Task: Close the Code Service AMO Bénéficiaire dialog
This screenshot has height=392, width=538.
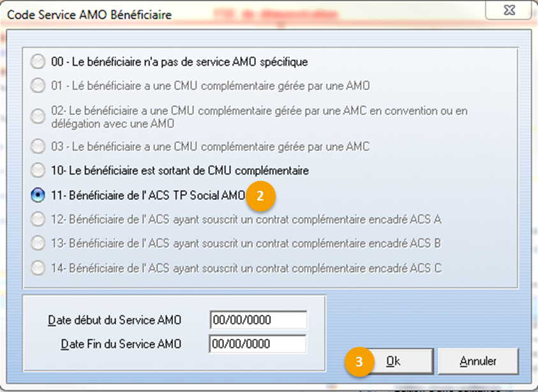Action: point(509,10)
